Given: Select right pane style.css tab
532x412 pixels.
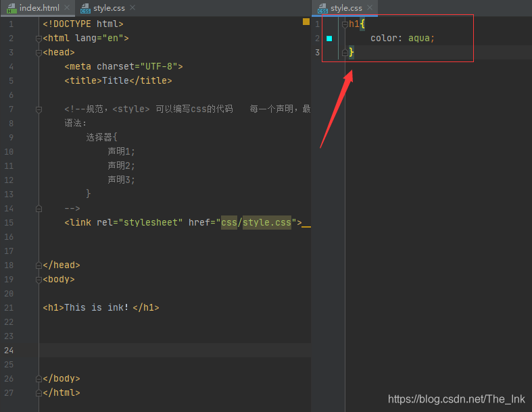Looking at the screenshot, I should pos(345,8).
